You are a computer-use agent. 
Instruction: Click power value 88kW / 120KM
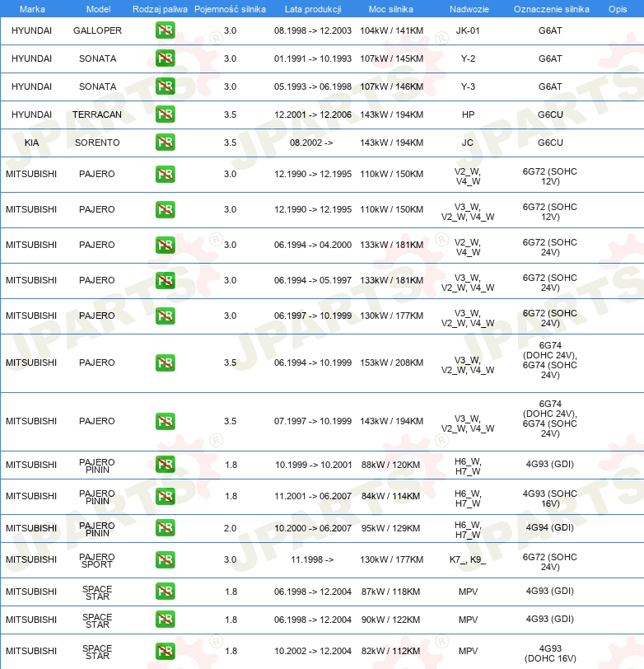(390, 465)
